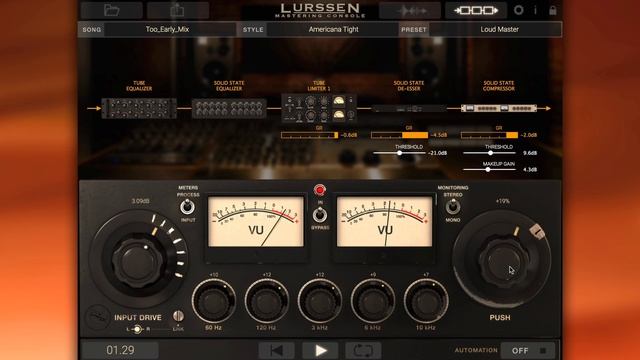The image size is (640, 360).
Task: Click the 4.3dB makeup gain value
Action: click(x=530, y=169)
